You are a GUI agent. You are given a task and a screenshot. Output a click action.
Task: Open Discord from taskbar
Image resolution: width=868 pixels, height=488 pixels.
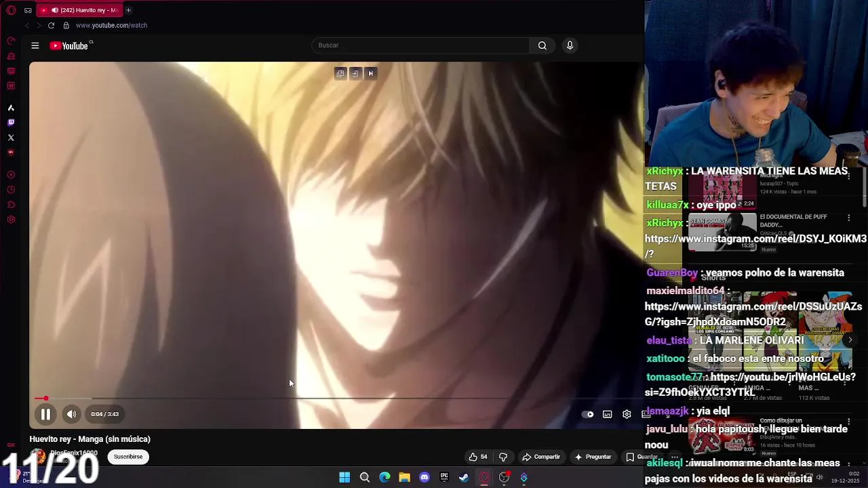pyautogui.click(x=425, y=477)
